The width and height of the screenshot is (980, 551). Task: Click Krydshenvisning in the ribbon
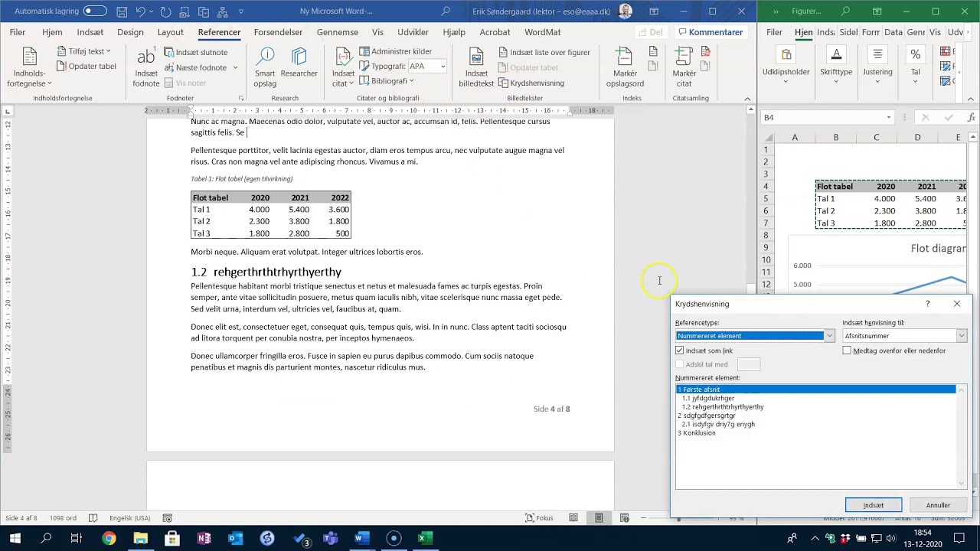[531, 83]
